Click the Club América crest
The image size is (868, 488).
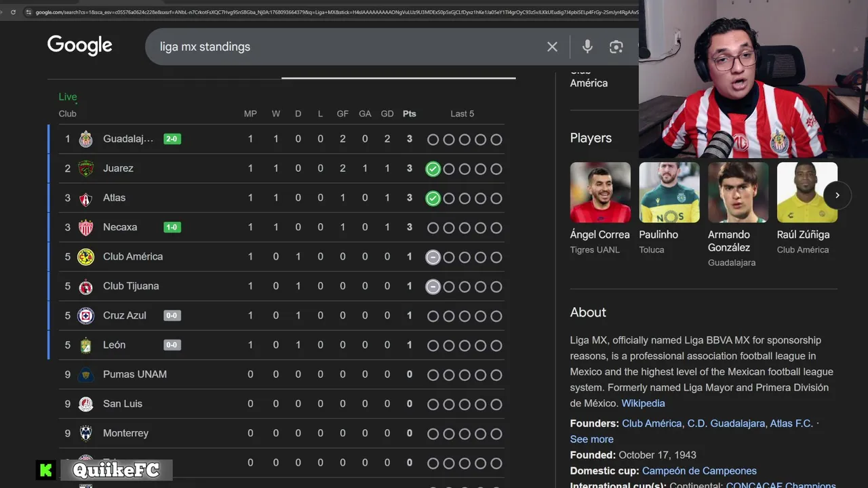point(85,257)
